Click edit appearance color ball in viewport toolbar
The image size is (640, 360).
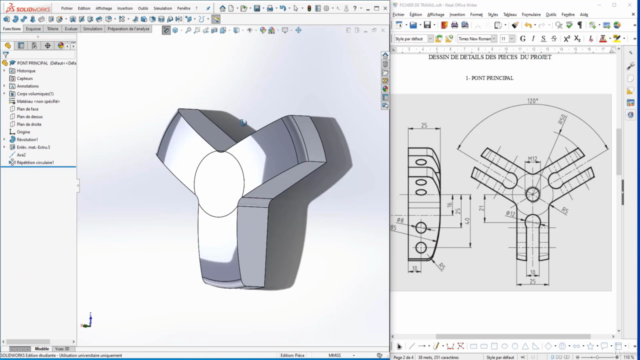click(x=263, y=31)
